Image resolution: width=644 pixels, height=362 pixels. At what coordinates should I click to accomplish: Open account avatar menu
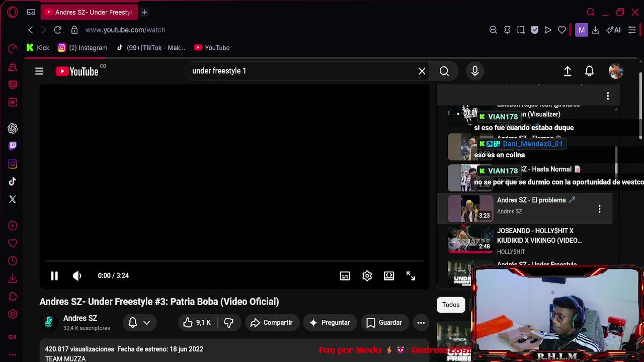coord(616,71)
